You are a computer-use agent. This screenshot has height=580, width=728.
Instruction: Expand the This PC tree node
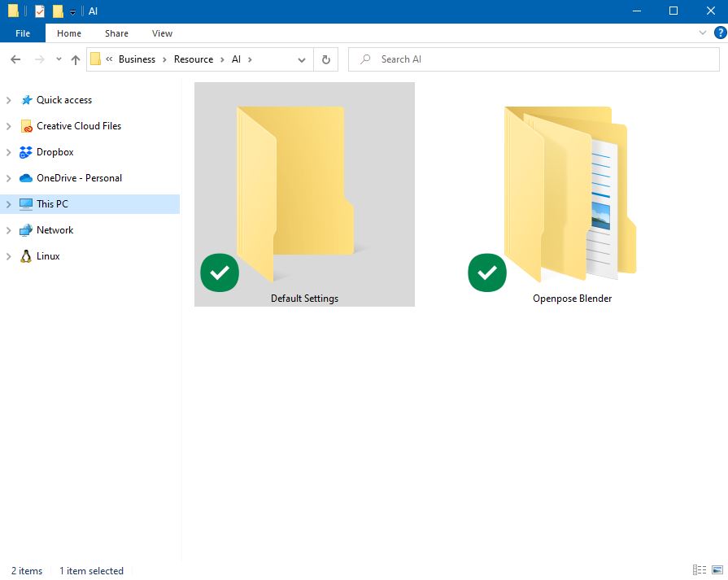[8, 204]
